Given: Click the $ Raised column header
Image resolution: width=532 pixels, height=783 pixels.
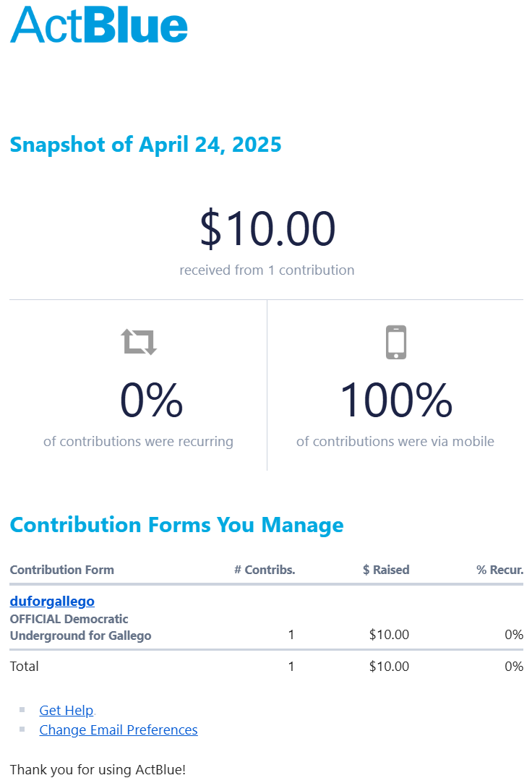Looking at the screenshot, I should (386, 570).
